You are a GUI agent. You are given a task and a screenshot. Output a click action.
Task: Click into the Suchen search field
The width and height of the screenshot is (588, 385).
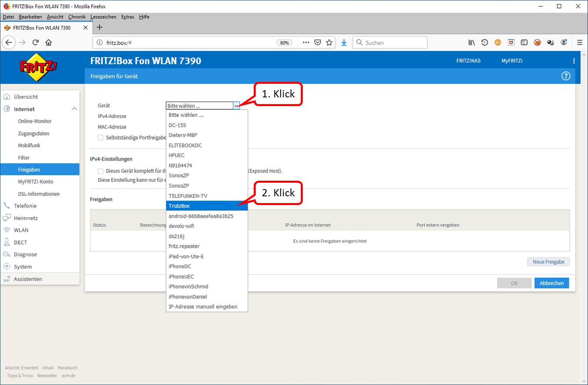tap(390, 42)
